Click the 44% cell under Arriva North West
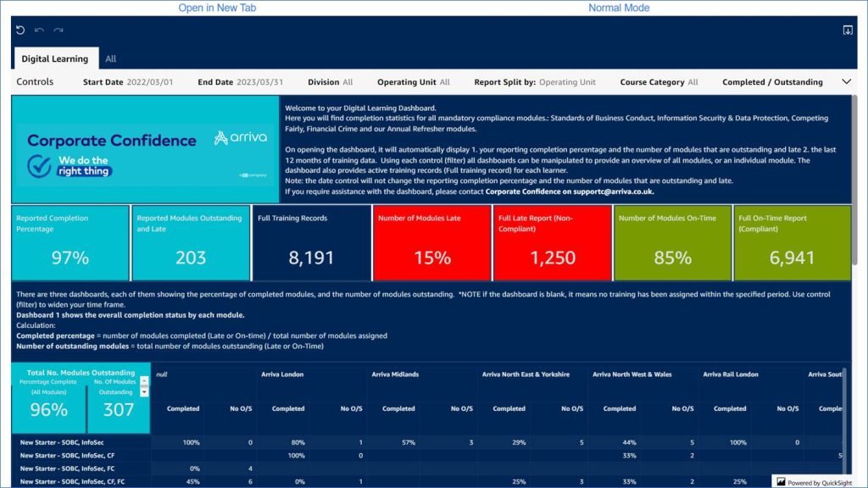This screenshot has height=488, width=868. click(x=630, y=442)
